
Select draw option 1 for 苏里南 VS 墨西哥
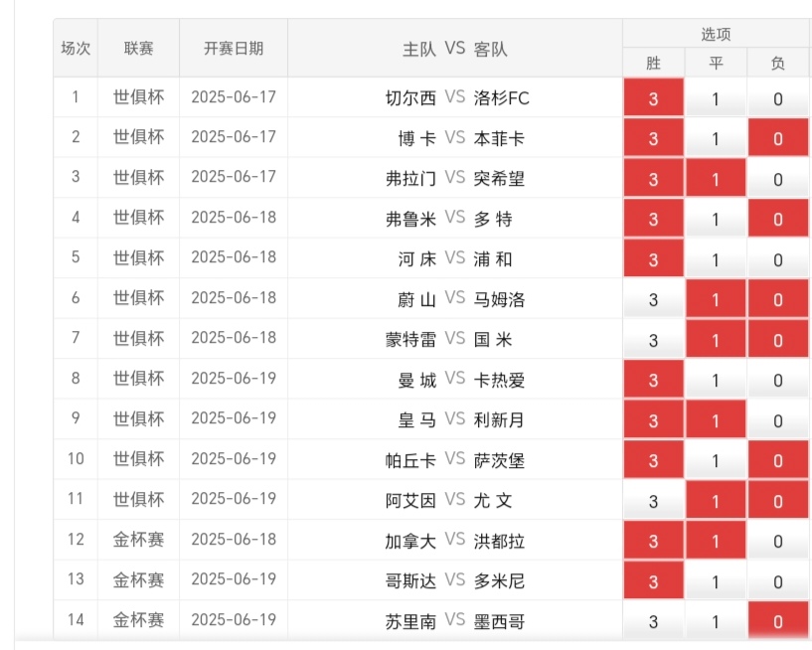[x=716, y=620]
